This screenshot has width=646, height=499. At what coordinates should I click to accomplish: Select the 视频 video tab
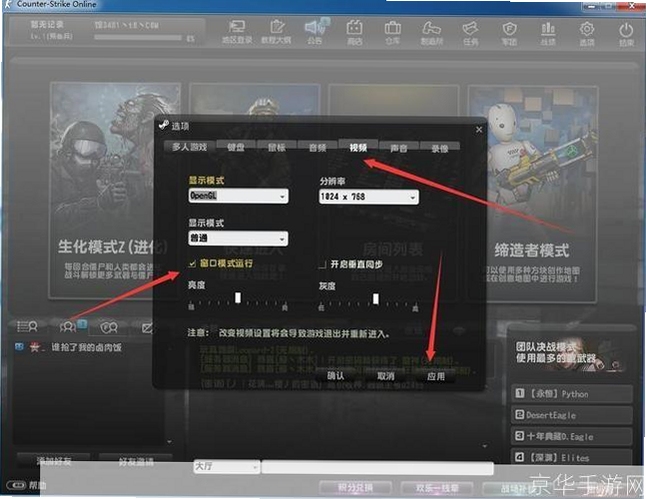[x=358, y=147]
